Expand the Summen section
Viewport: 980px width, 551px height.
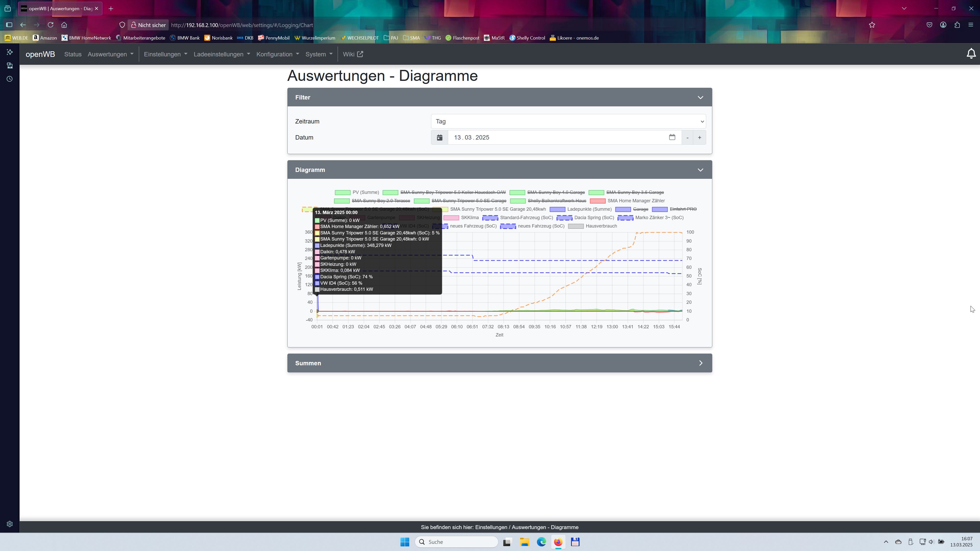(x=700, y=363)
